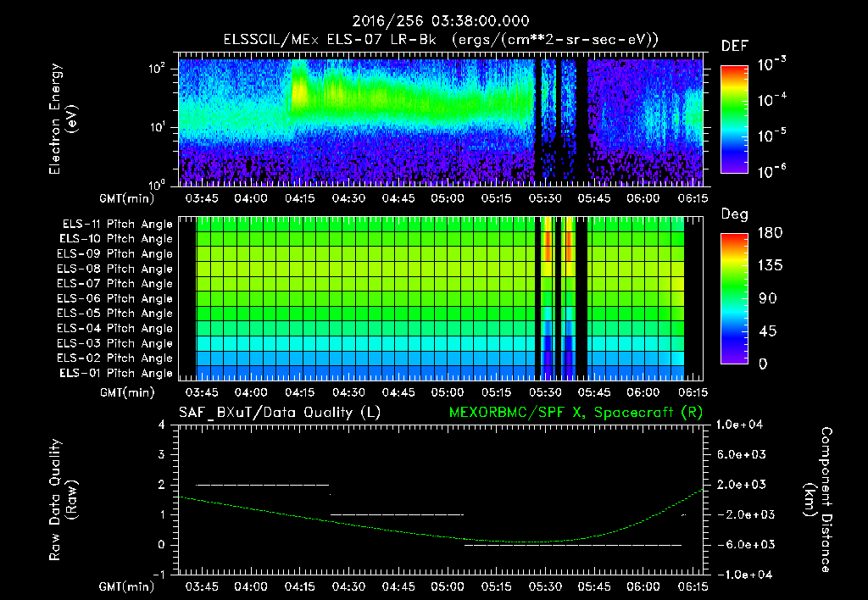Click the ELS-04 Pitch Angle row label
Viewport: 868px width, 600px height.
[114, 329]
